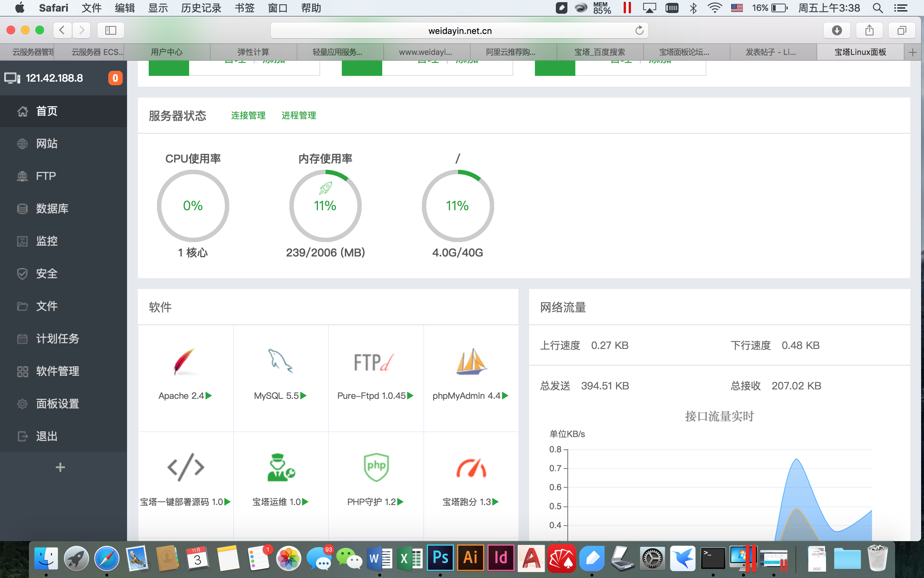Click the Apache feather icon
The height and width of the screenshot is (578, 924).
[185, 361]
